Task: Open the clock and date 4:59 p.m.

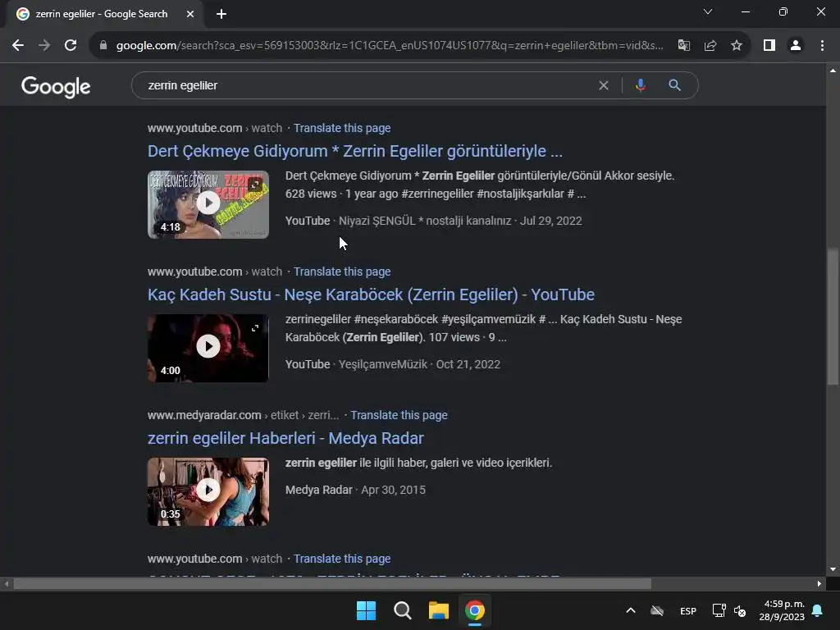Action: 782,610
